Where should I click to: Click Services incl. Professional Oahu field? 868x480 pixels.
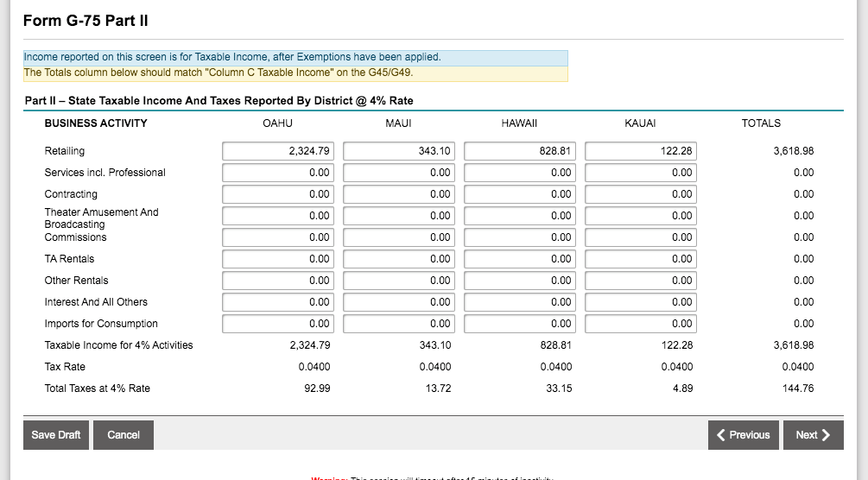coord(277,173)
